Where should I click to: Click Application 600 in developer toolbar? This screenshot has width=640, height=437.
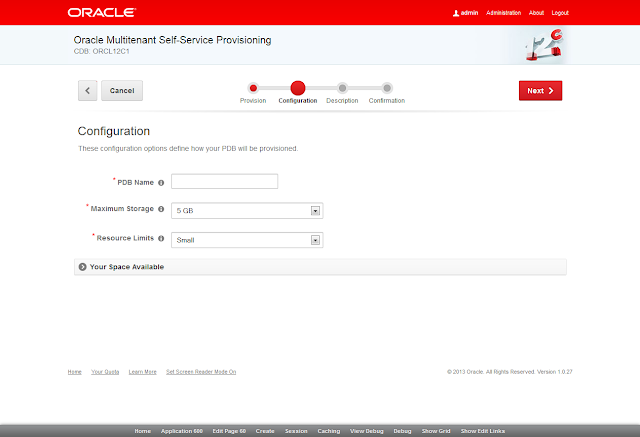click(182, 431)
